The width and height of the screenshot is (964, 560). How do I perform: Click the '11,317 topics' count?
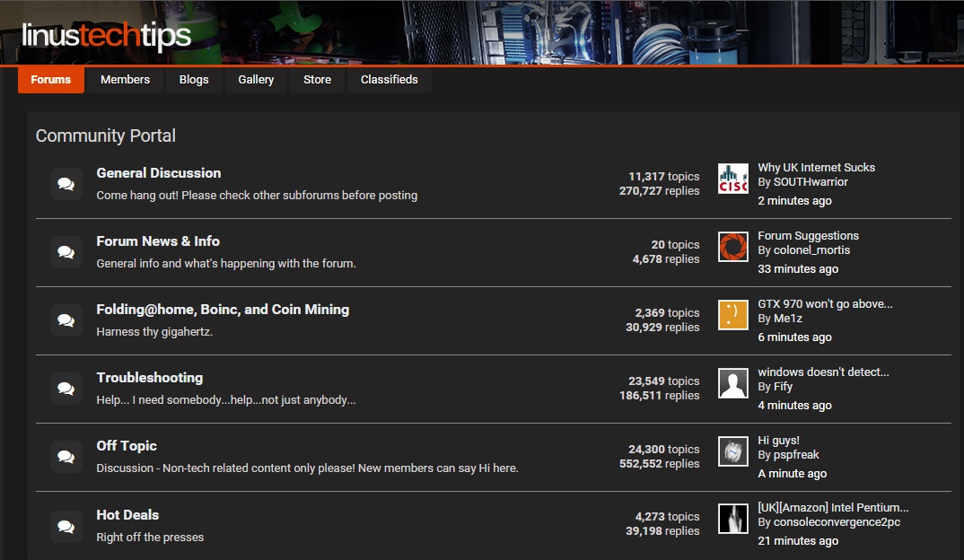[x=664, y=177]
